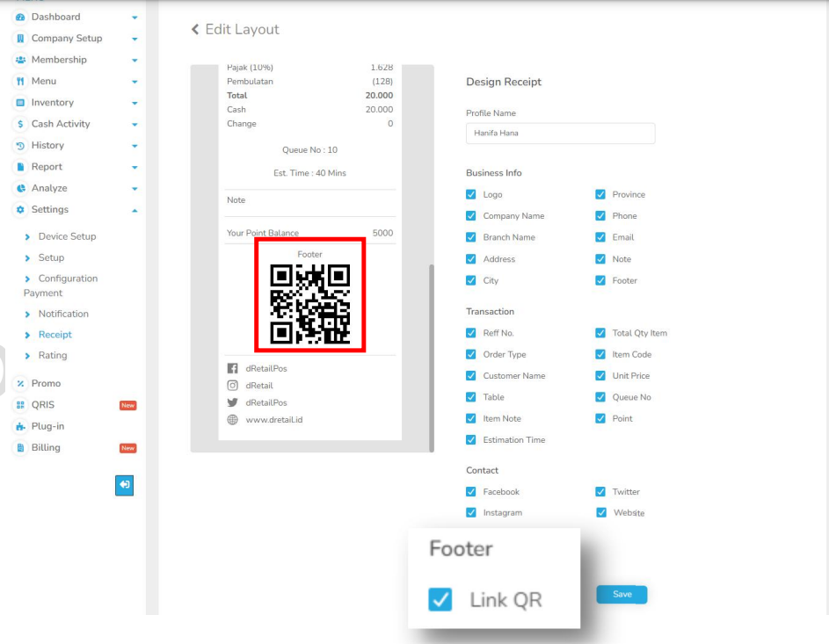The height and width of the screenshot is (644, 829).
Task: Click the Facebook icon in receipt preview
Action: 232,368
